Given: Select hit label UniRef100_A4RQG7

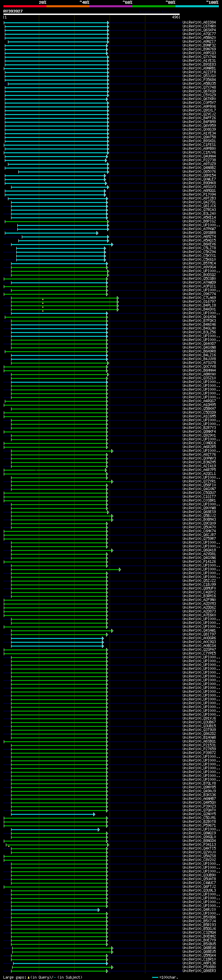Looking at the screenshot, I should pyautogui.click(x=199, y=401).
